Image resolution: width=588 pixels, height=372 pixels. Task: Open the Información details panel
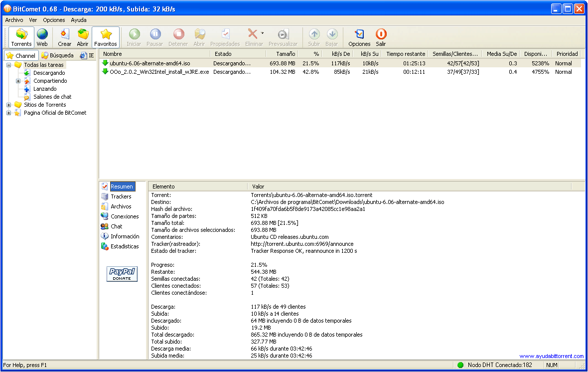tap(125, 236)
